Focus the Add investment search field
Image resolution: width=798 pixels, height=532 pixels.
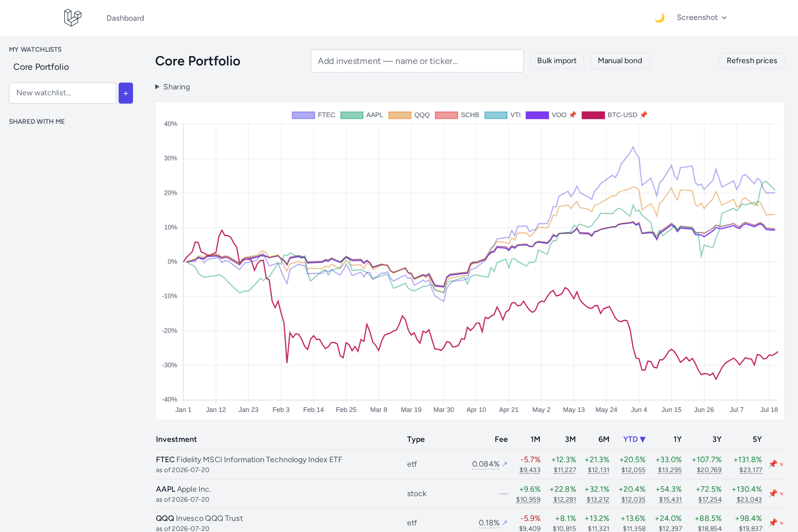pyautogui.click(x=417, y=61)
